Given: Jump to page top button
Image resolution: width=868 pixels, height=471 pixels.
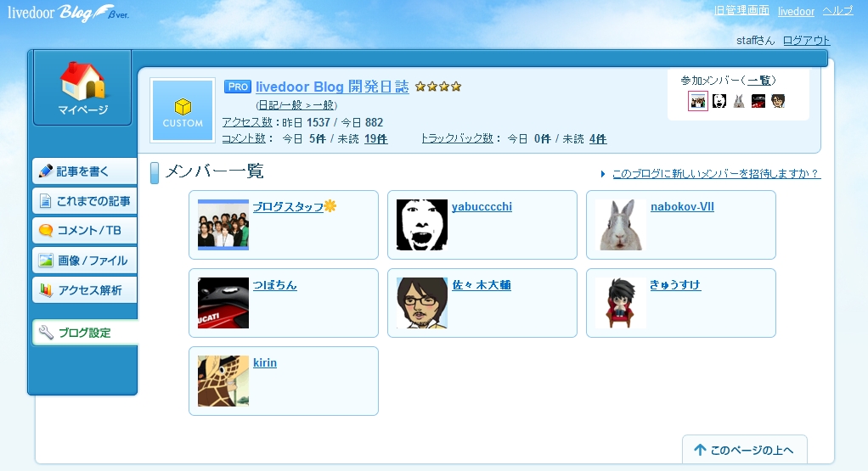Looking at the screenshot, I should click(745, 450).
